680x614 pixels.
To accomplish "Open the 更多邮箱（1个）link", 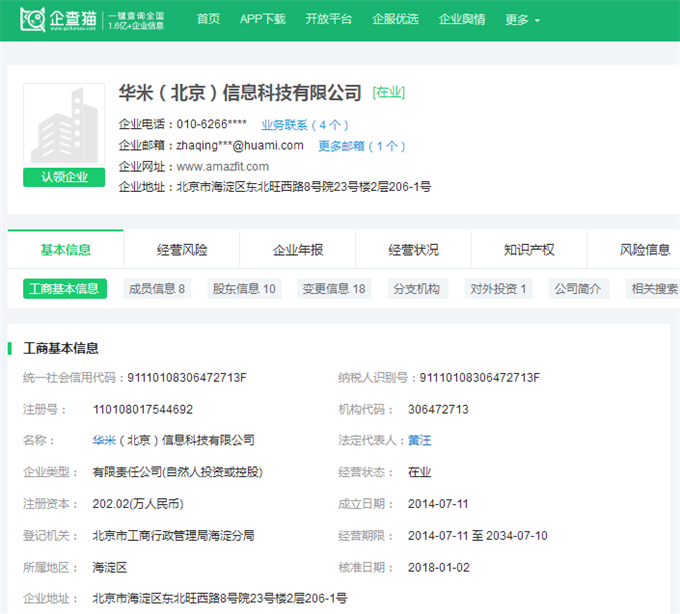I will [362, 146].
